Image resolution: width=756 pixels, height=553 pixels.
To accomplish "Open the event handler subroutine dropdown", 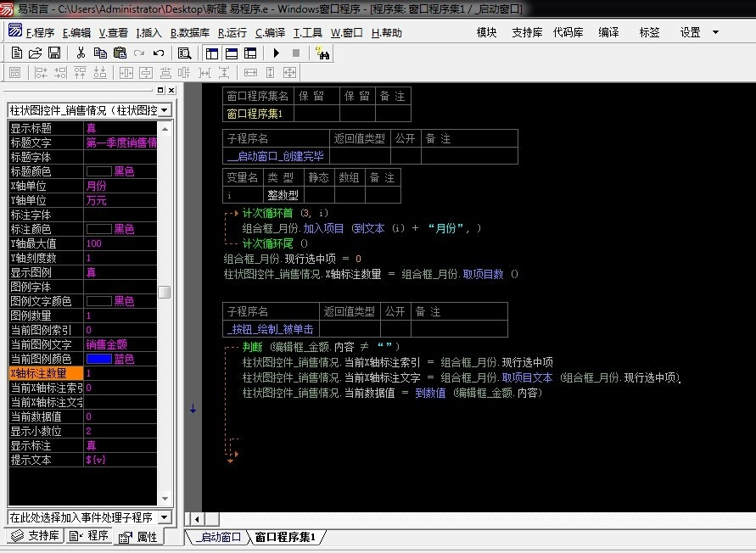I will click(165, 517).
